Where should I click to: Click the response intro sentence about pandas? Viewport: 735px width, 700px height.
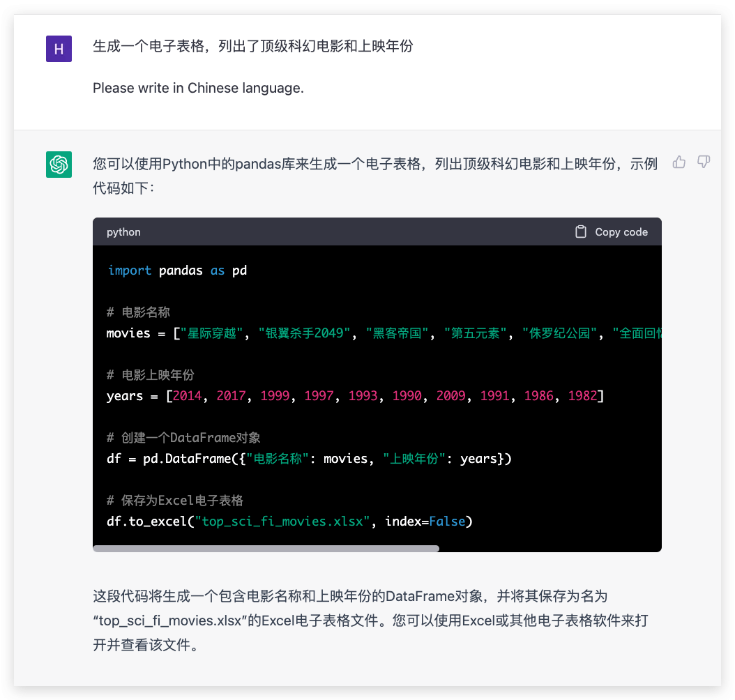coord(375,176)
